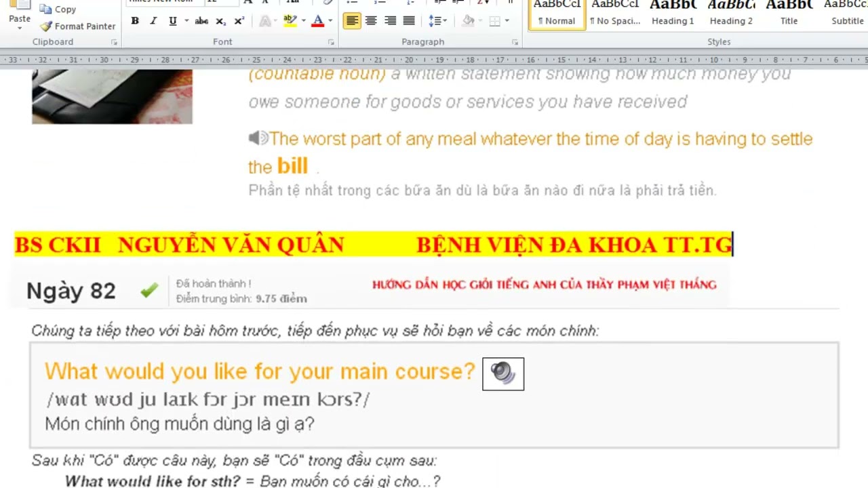This screenshot has height=488, width=868.
Task: Click the phonetic transcription line
Action: coord(208,399)
